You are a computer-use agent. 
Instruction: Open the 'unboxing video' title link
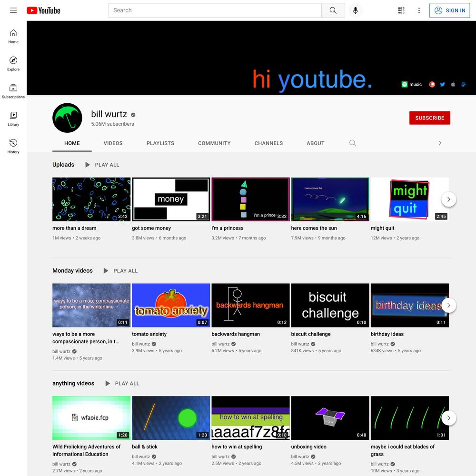(309, 446)
